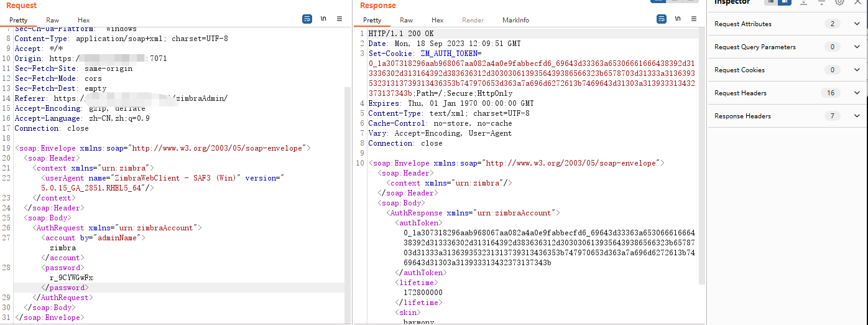Click the lifetime value 172800000
This screenshot has width=868, height=325.
click(423, 293)
